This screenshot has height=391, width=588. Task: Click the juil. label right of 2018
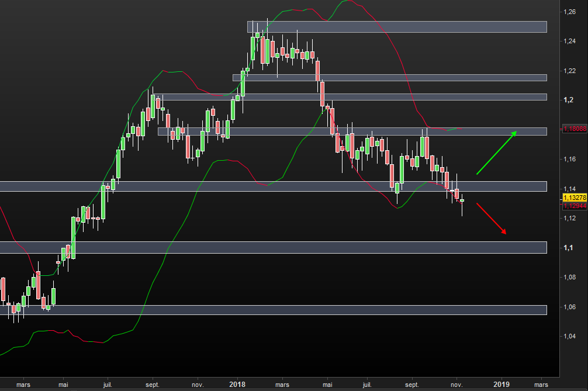[367, 385]
